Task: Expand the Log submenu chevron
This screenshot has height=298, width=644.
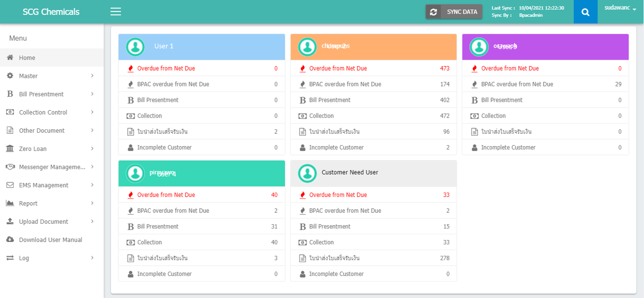Action: click(92, 258)
